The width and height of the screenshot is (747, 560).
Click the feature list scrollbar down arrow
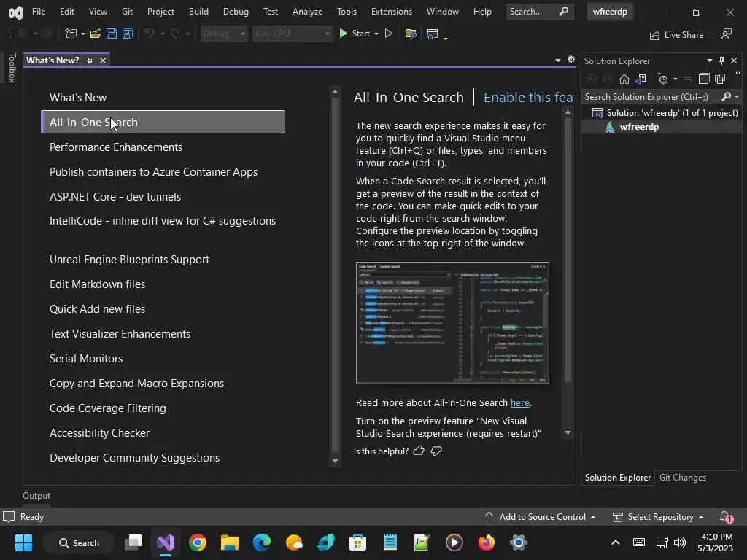(335, 461)
